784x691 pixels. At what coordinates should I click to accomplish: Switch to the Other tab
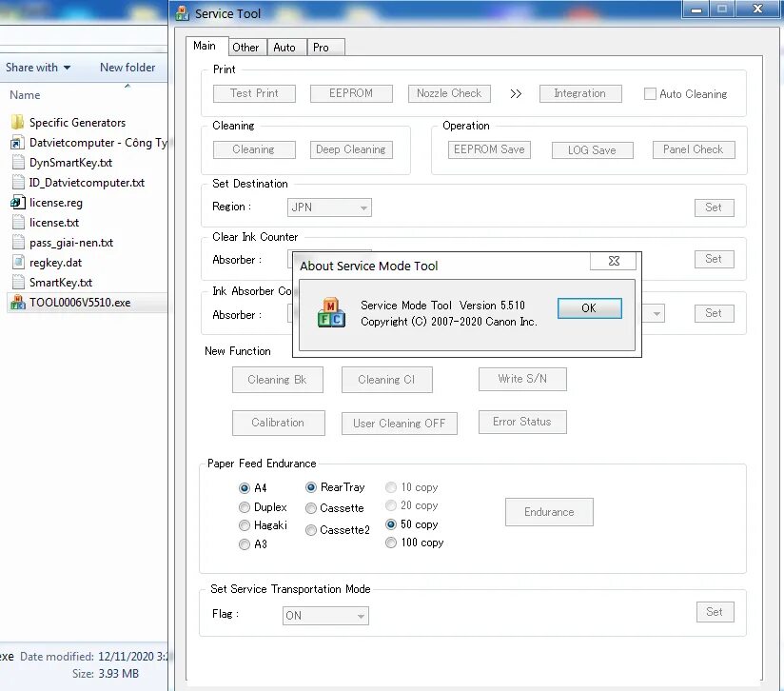pos(245,48)
